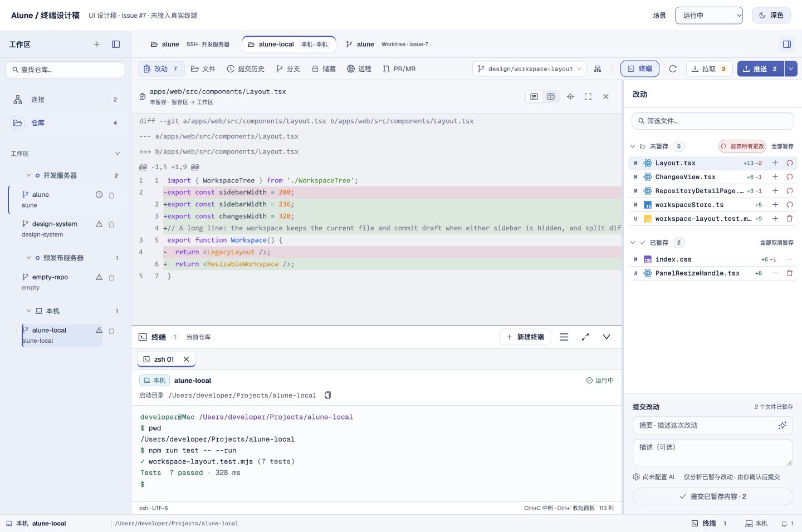
Task: Open the design/workspace-layout branch dropdown
Action: coord(530,69)
